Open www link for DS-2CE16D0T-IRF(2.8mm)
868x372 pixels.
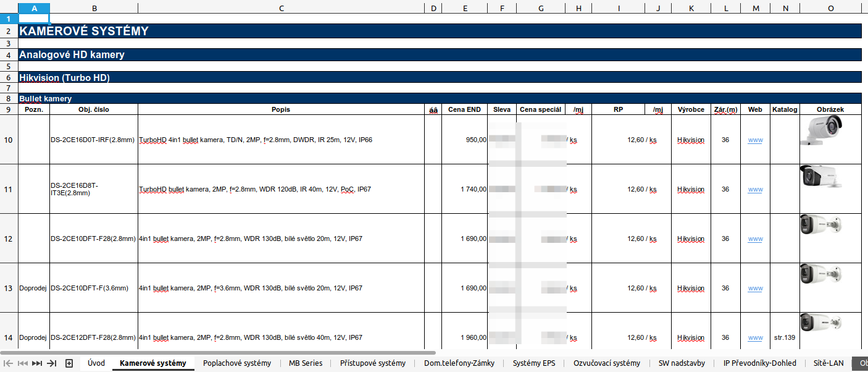point(755,140)
